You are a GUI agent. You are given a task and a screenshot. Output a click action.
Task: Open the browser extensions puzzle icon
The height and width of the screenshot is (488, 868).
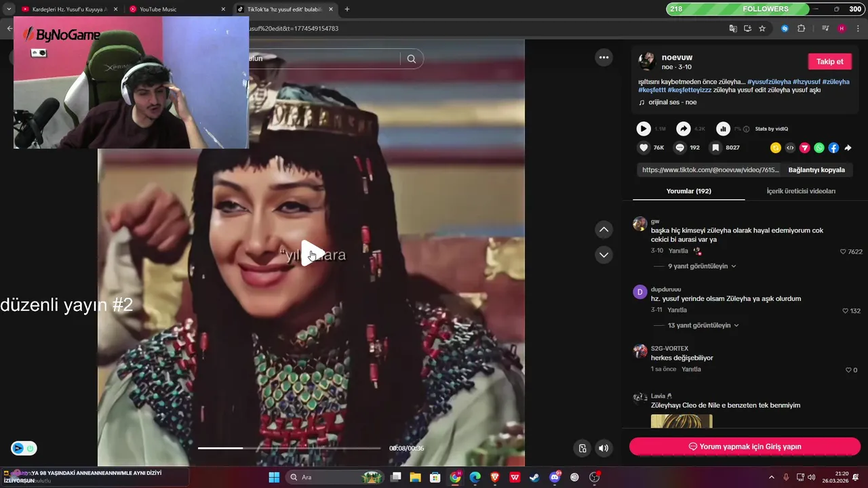[x=801, y=28]
